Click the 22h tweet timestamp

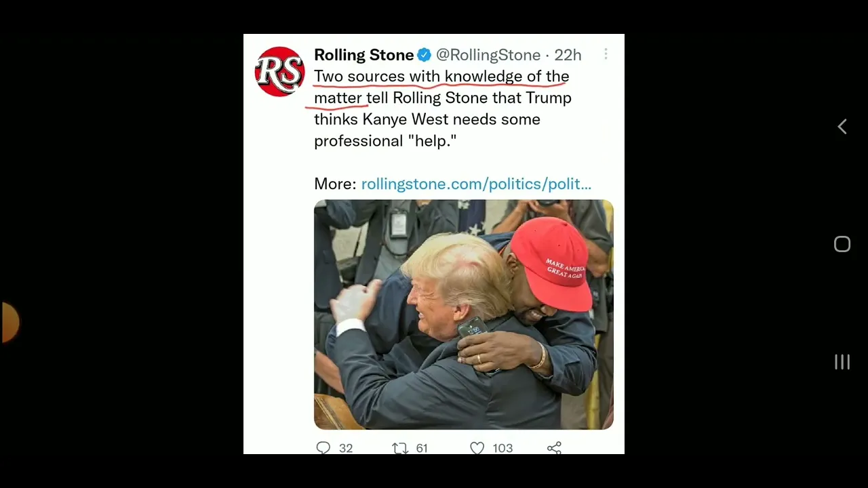coord(568,55)
